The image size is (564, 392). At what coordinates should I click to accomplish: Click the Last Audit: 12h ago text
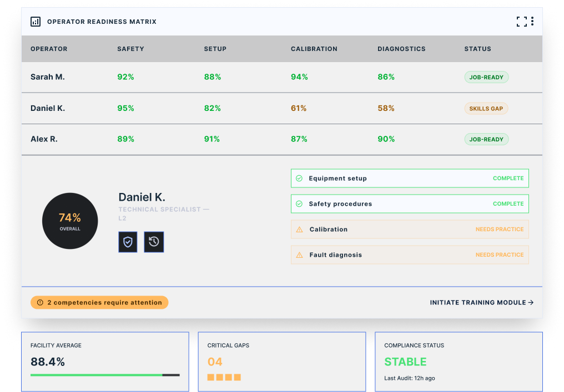coord(409,378)
